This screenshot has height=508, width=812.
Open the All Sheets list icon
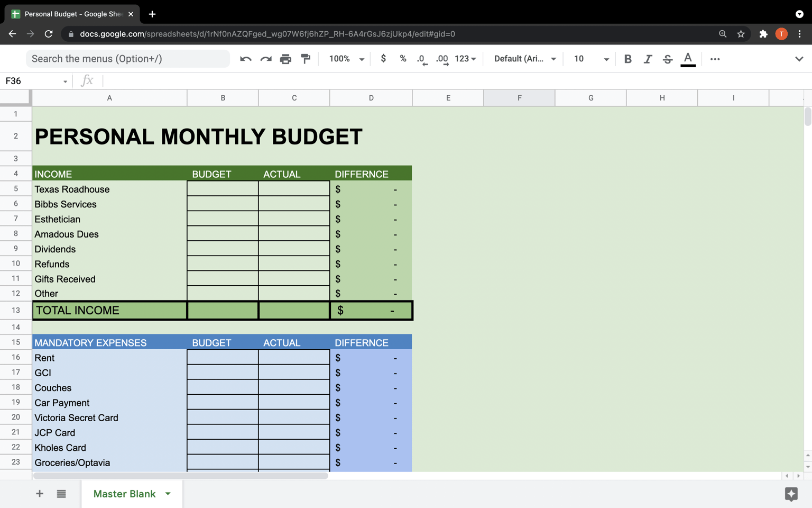pyautogui.click(x=61, y=494)
